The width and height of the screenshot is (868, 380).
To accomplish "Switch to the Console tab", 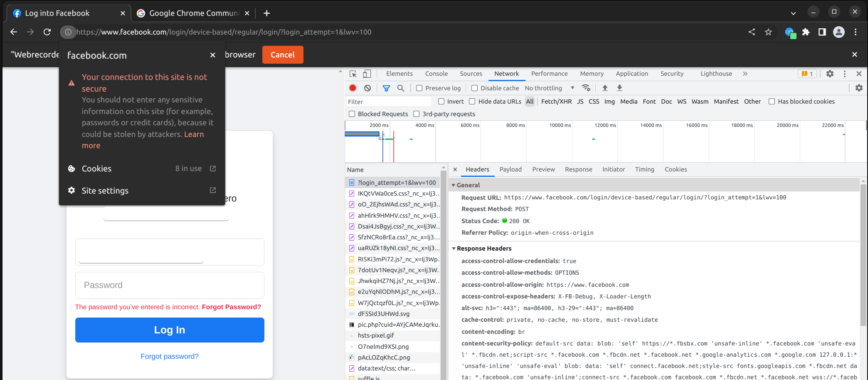I will click(436, 74).
